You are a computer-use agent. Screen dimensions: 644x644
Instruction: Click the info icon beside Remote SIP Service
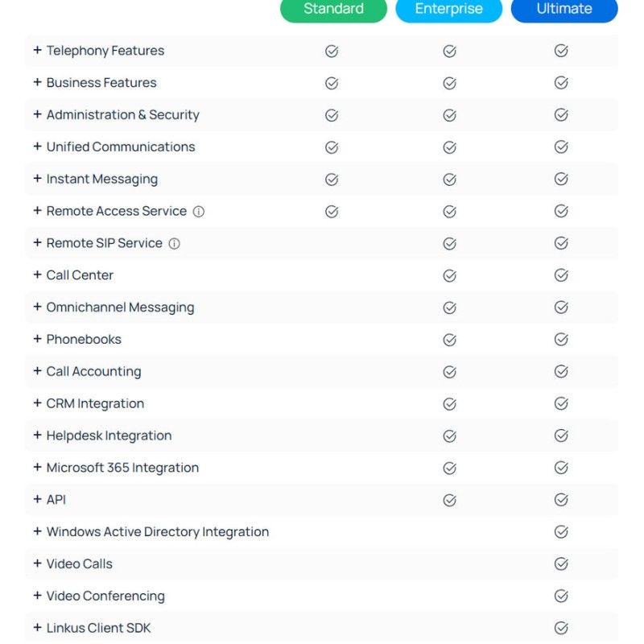(174, 244)
